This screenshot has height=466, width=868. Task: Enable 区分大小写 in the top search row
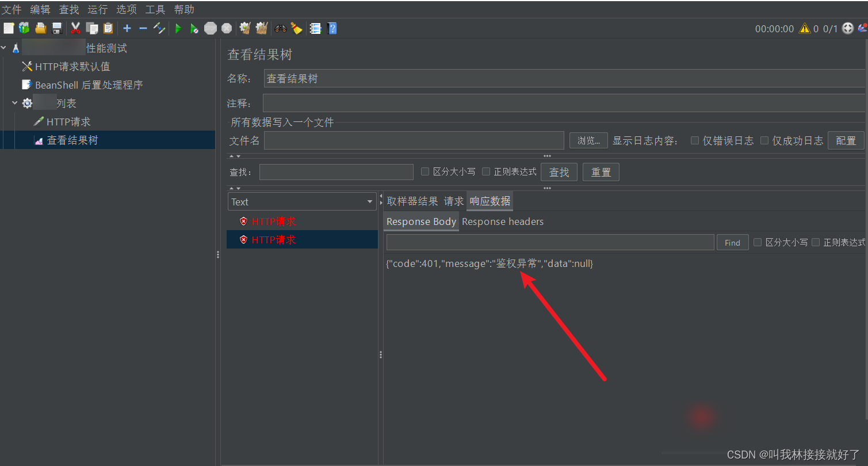(425, 171)
